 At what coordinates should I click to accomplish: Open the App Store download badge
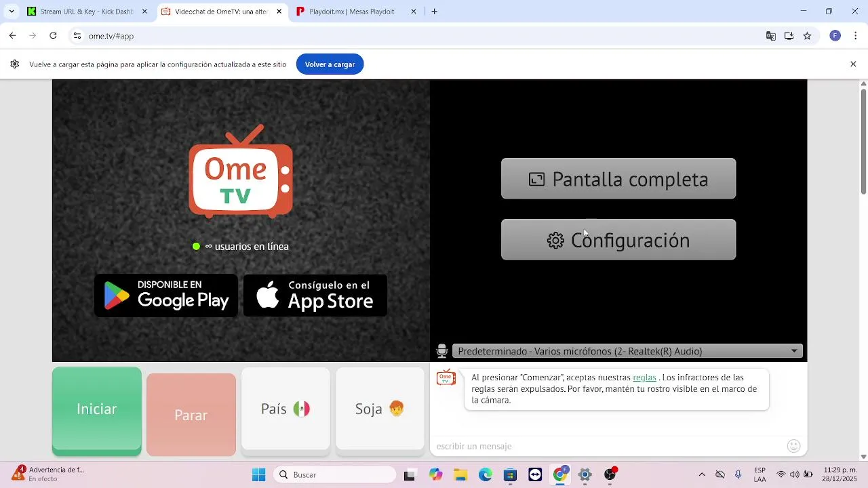pyautogui.click(x=315, y=296)
